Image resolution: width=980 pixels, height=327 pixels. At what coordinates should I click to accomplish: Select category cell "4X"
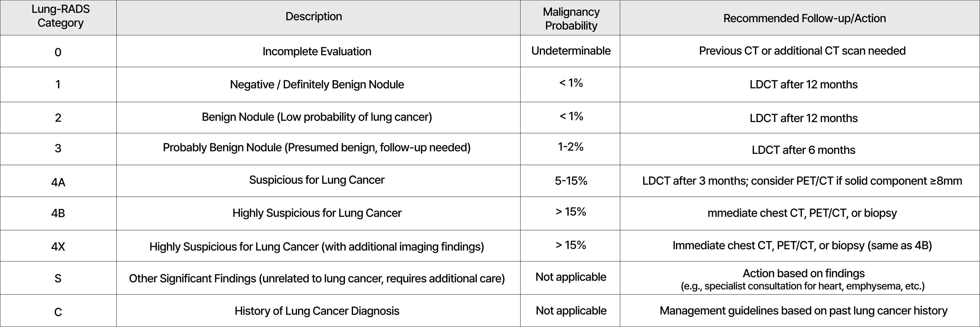[58, 247]
